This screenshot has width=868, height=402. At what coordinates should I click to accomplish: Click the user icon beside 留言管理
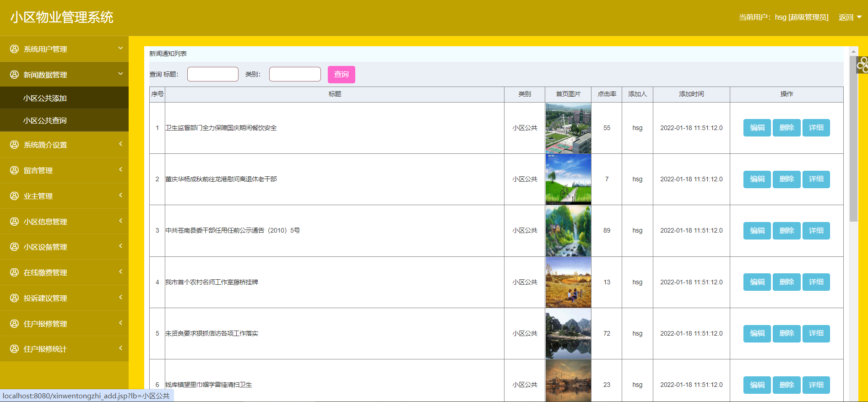(x=15, y=170)
